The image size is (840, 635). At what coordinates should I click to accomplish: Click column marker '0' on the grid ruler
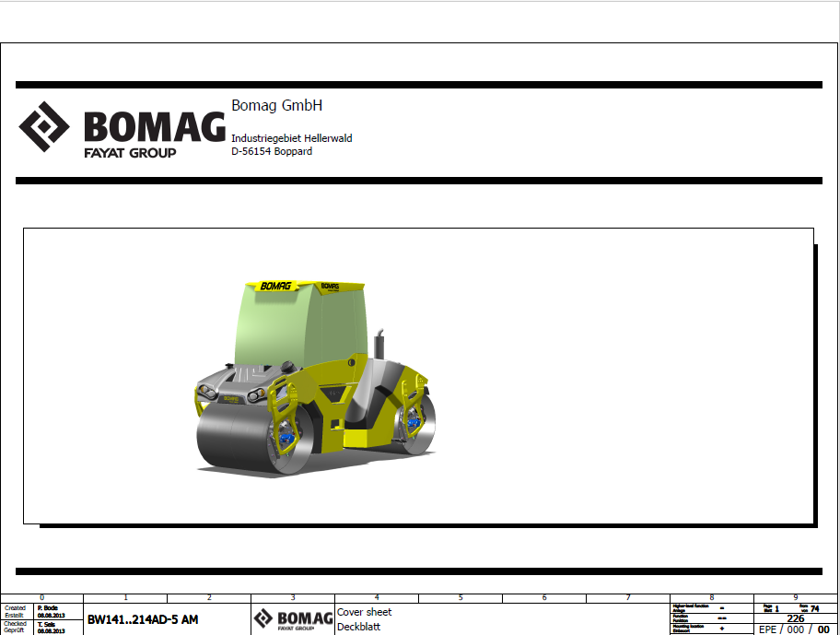coord(41,597)
